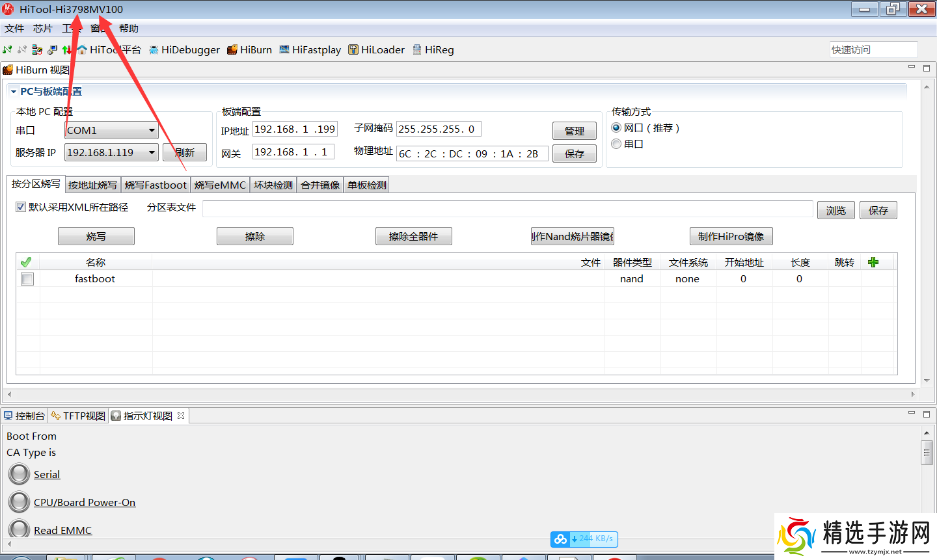This screenshot has height=560, width=937.
Task: Click the green connect icon in the toolbar
Action: tap(8, 49)
